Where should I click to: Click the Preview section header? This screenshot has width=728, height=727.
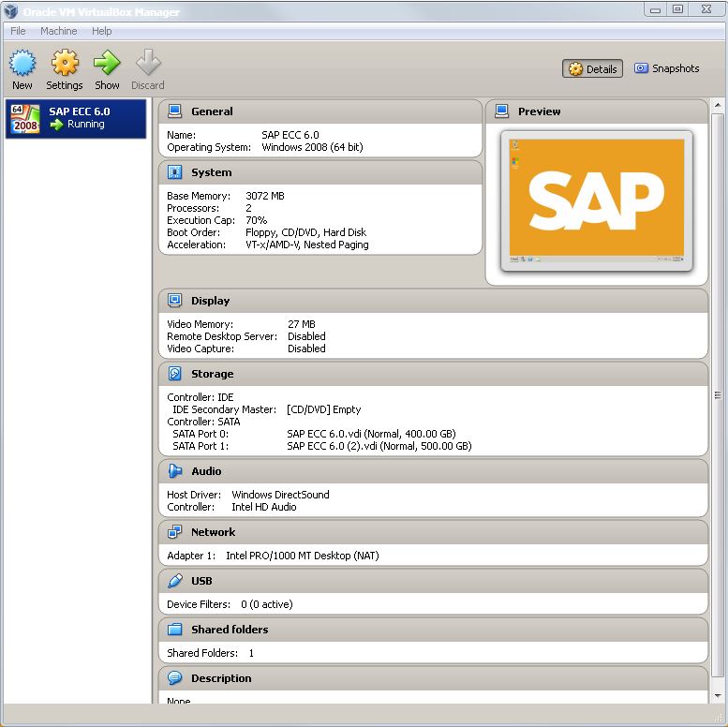point(597,111)
